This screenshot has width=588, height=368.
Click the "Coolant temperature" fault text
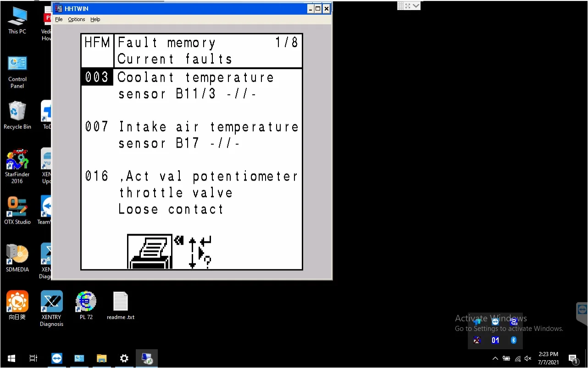196,77
